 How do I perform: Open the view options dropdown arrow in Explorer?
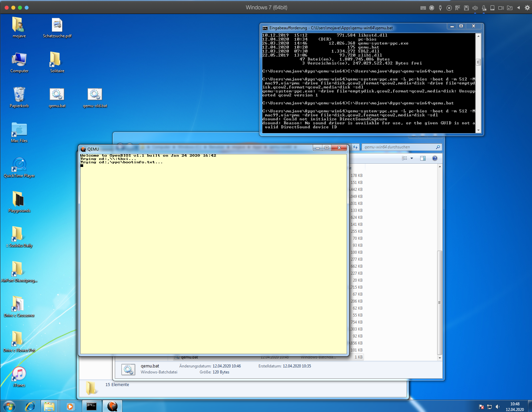(x=412, y=158)
